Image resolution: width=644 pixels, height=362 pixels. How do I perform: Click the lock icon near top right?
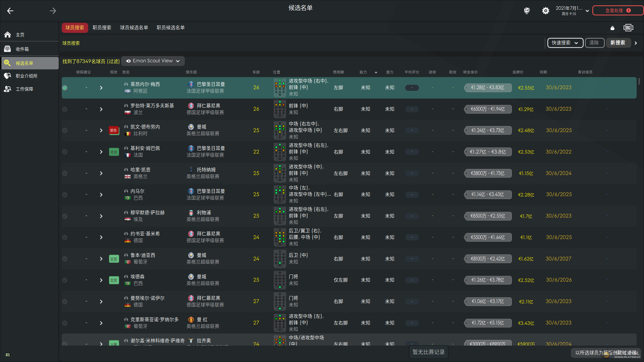pos(612,28)
